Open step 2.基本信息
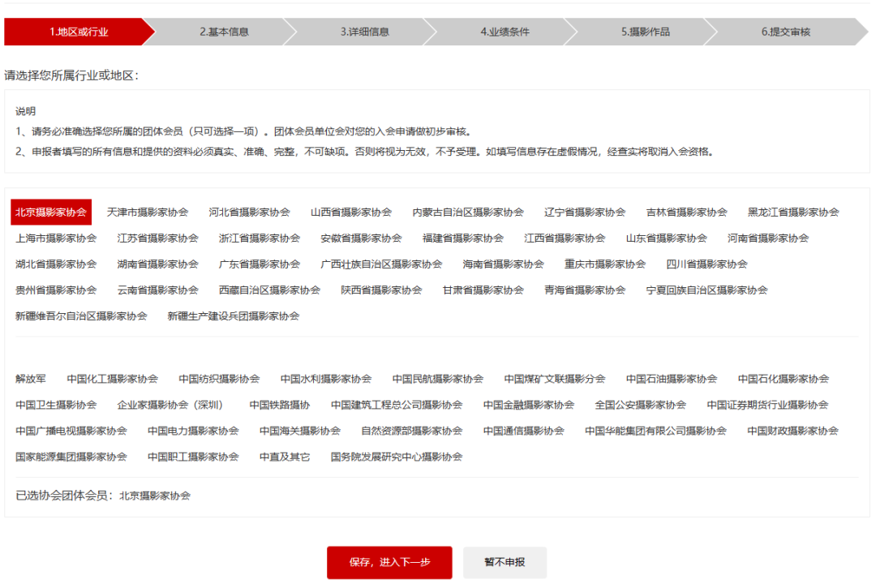Screen dimensions: 876x588 point(224,32)
